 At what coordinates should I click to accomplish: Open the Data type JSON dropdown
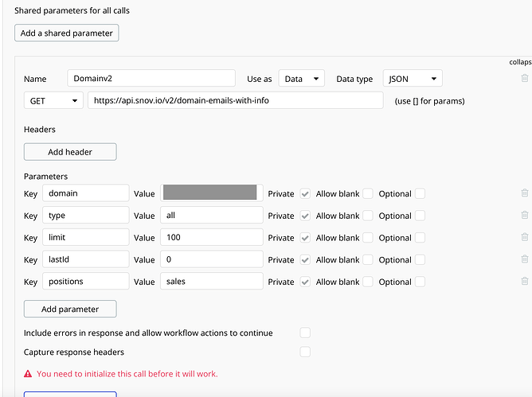pyautogui.click(x=413, y=79)
